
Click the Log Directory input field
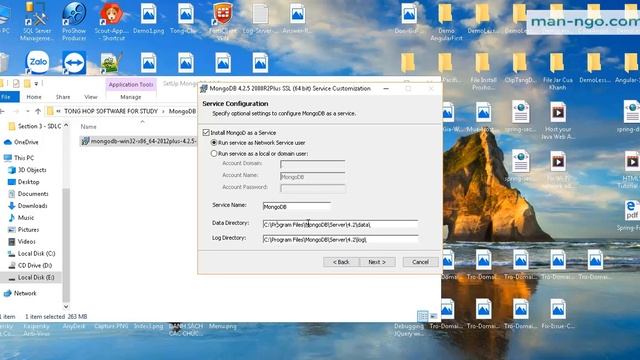(340, 239)
